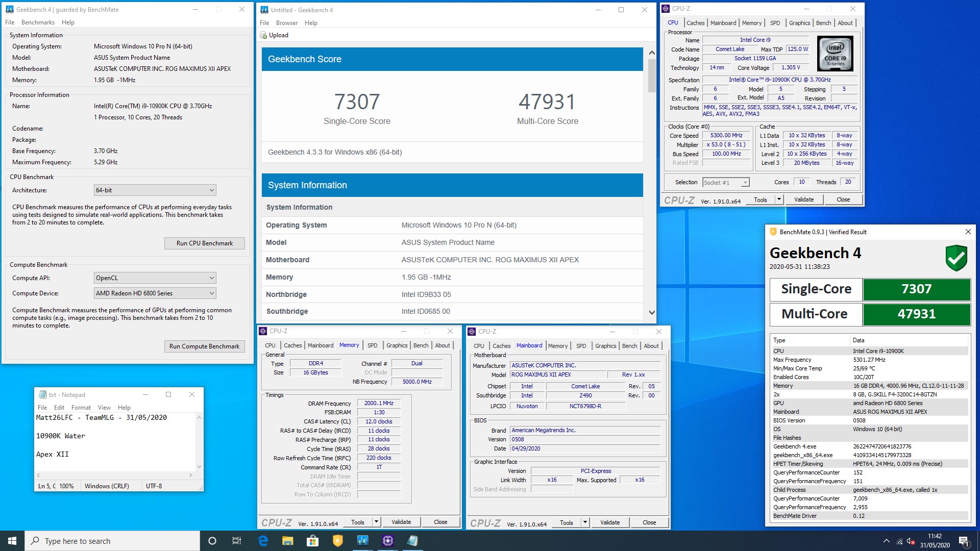Click Validate in the top CPU-Z window
The height and width of the screenshot is (551, 980).
click(804, 199)
